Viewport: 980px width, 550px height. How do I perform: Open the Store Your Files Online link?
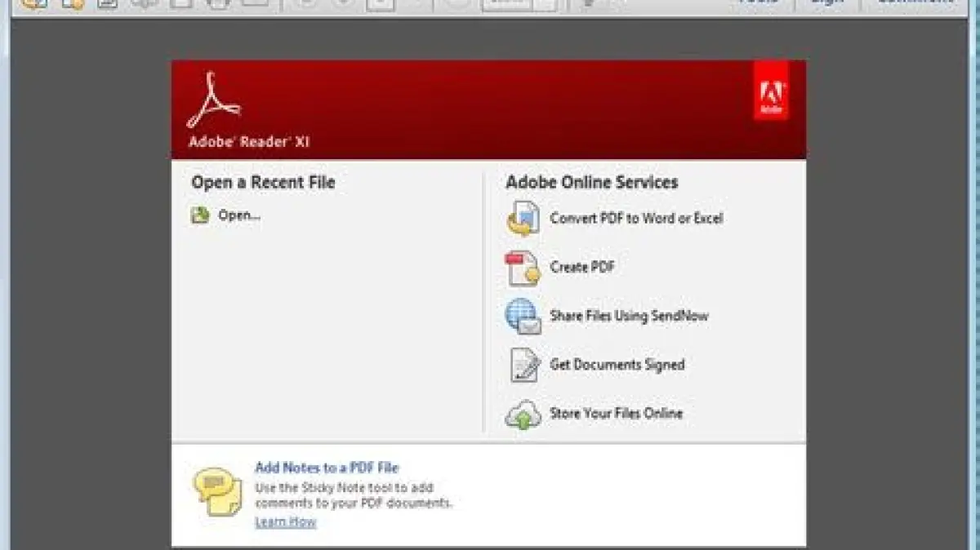[616, 413]
